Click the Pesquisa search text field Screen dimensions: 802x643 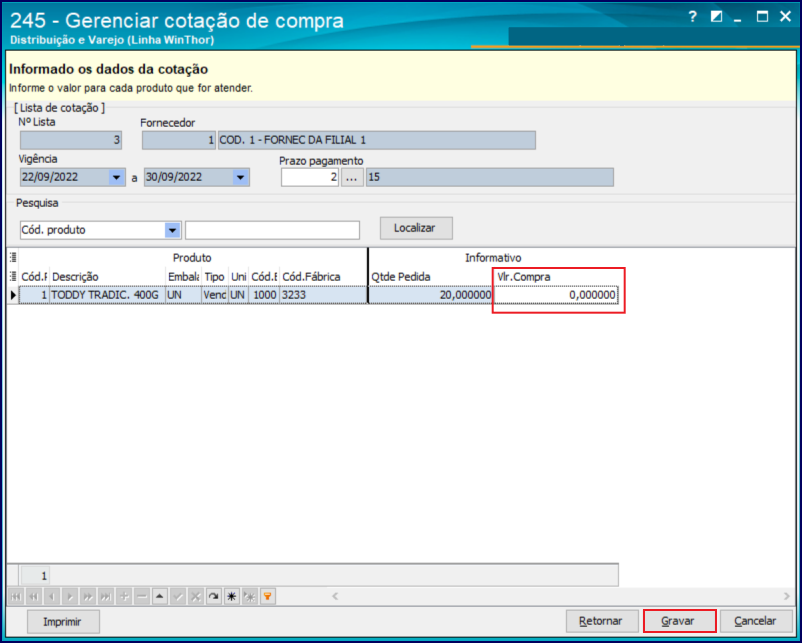tap(272, 230)
